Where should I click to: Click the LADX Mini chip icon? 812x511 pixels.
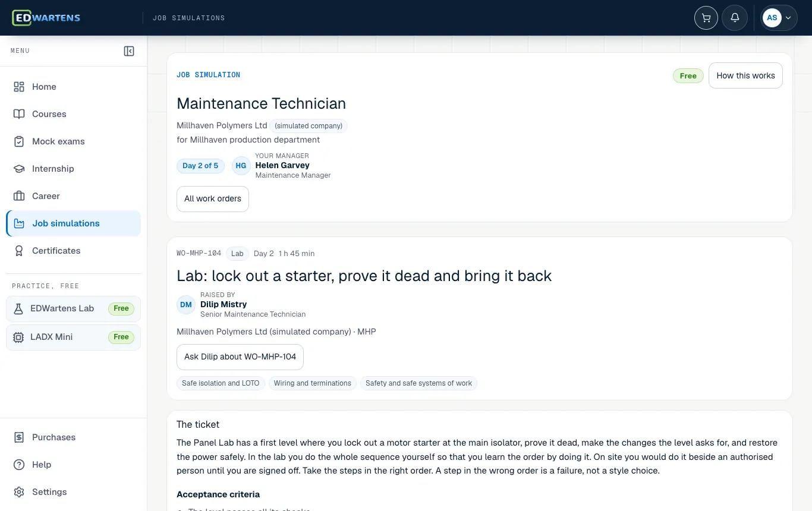click(18, 337)
